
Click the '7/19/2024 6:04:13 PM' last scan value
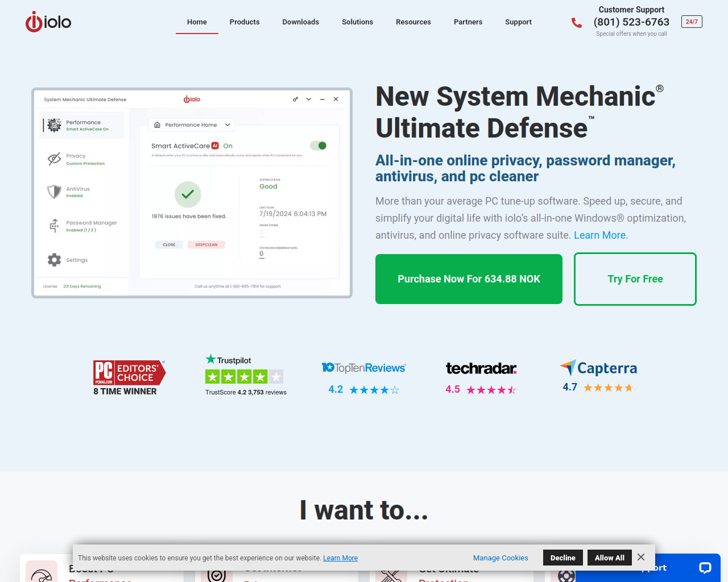[x=293, y=214]
